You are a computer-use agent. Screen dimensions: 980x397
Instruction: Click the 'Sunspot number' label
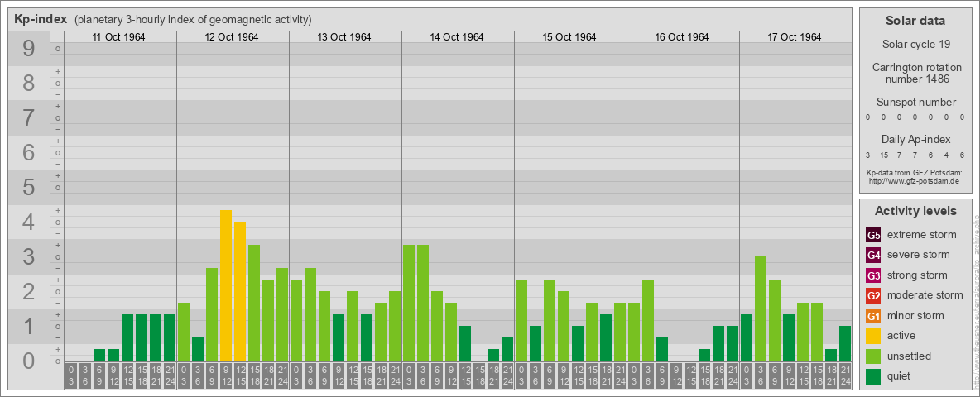pyautogui.click(x=915, y=103)
